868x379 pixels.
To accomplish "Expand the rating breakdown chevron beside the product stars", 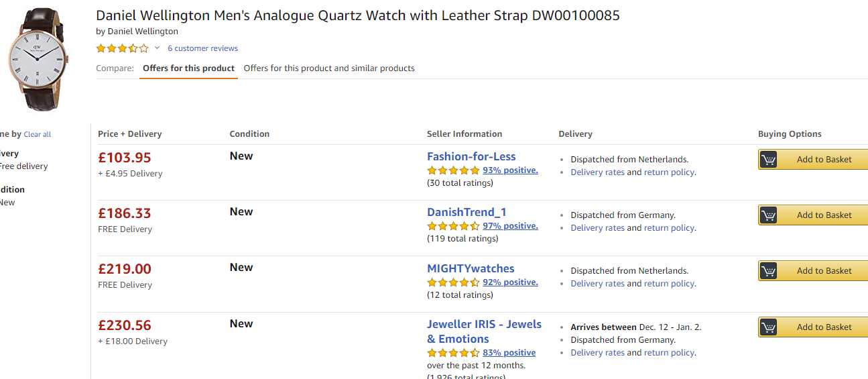I will [x=158, y=48].
